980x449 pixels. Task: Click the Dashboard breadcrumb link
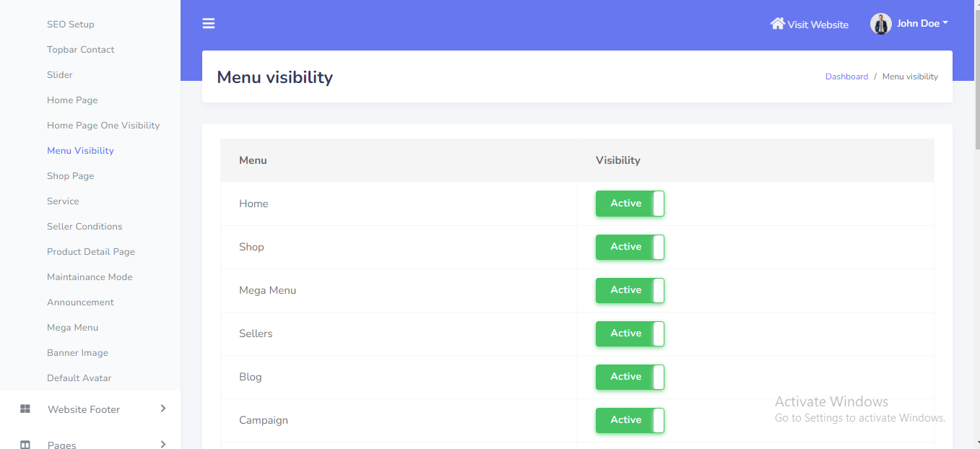point(846,77)
